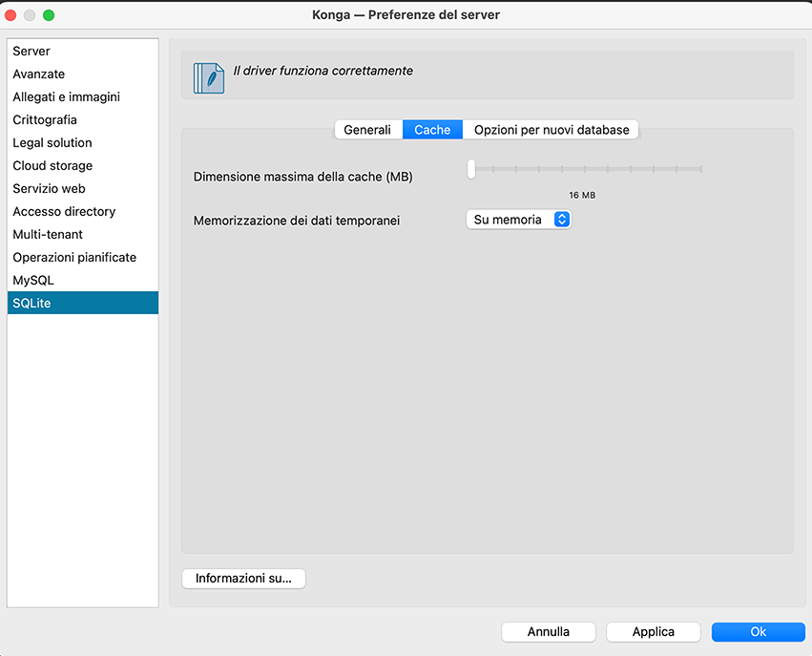Click the Informazioni su... button
This screenshot has width=812, height=656.
point(243,578)
